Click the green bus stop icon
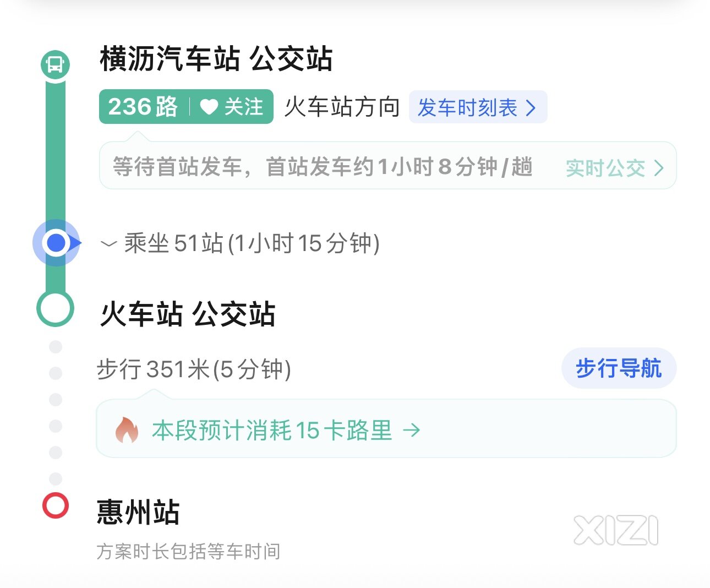 (55, 65)
